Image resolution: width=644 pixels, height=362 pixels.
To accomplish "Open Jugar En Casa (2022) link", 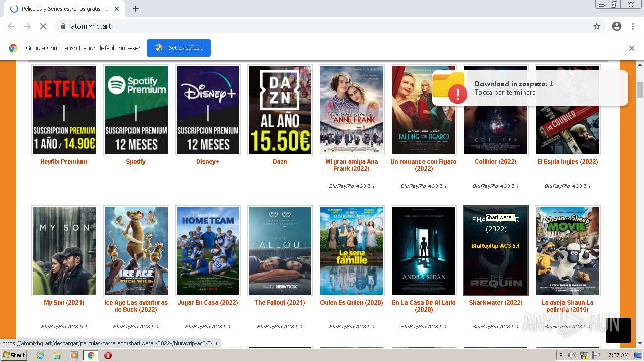I will click(x=208, y=303).
